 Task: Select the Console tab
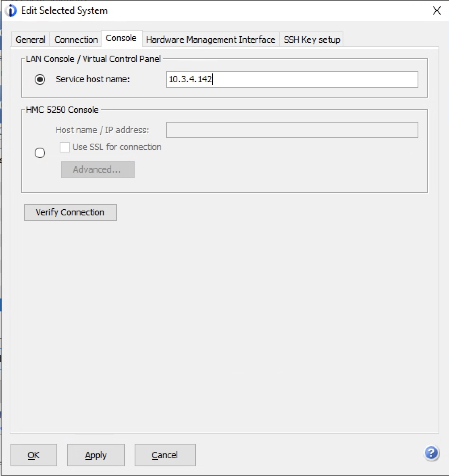click(121, 38)
